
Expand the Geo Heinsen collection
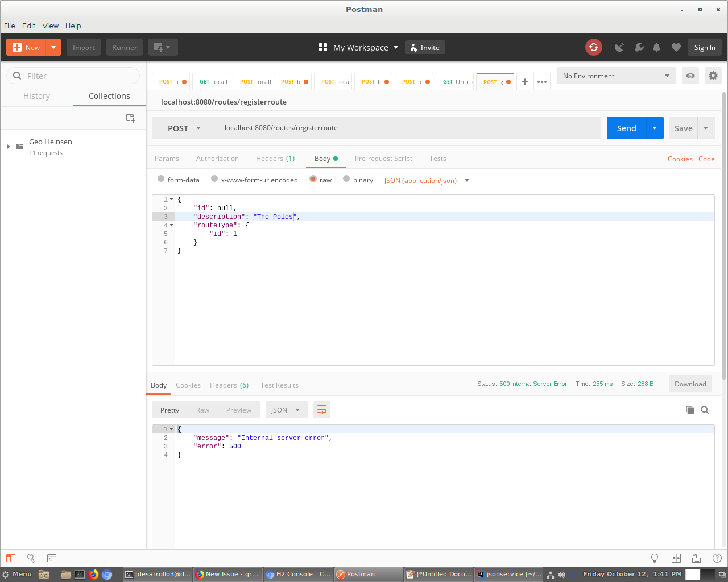point(9,147)
